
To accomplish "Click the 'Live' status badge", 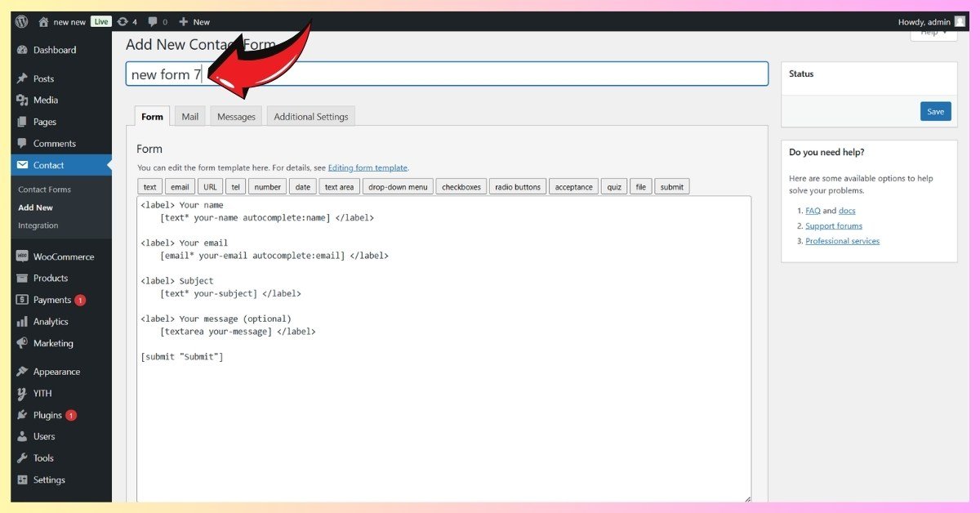I will pyautogui.click(x=101, y=22).
